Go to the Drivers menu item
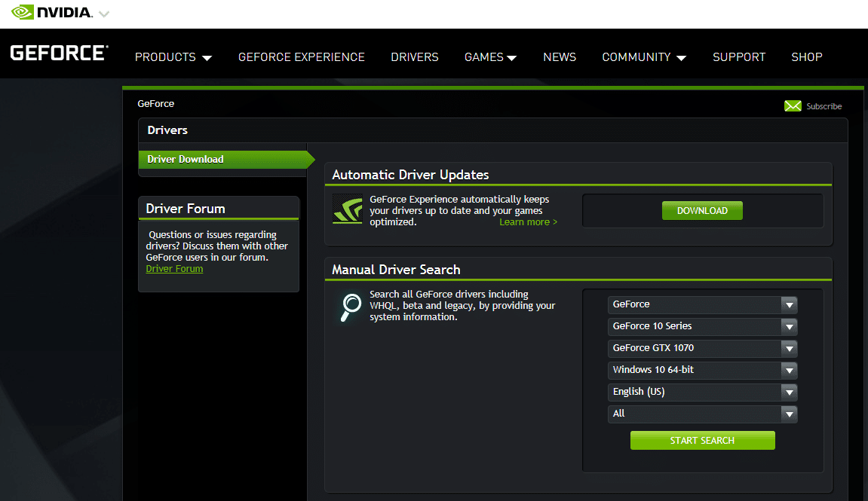 (x=414, y=57)
